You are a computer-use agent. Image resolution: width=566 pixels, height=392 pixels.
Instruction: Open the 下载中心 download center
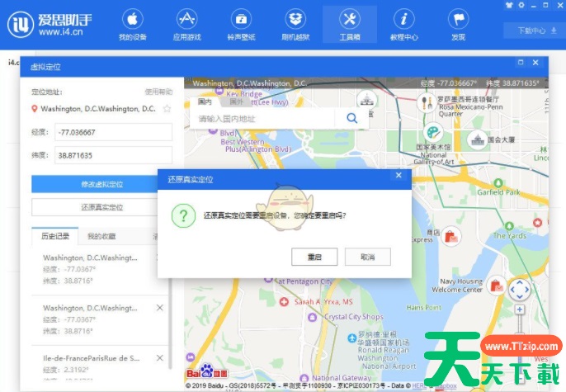537,31
